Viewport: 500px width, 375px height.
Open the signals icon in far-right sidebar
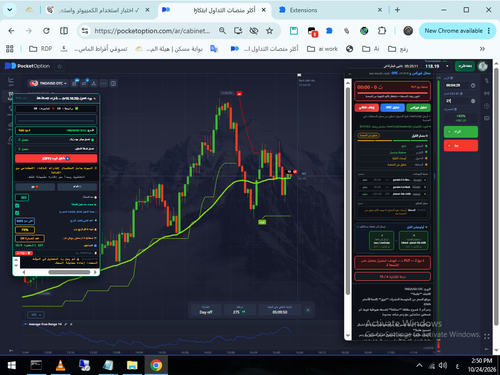click(487, 93)
